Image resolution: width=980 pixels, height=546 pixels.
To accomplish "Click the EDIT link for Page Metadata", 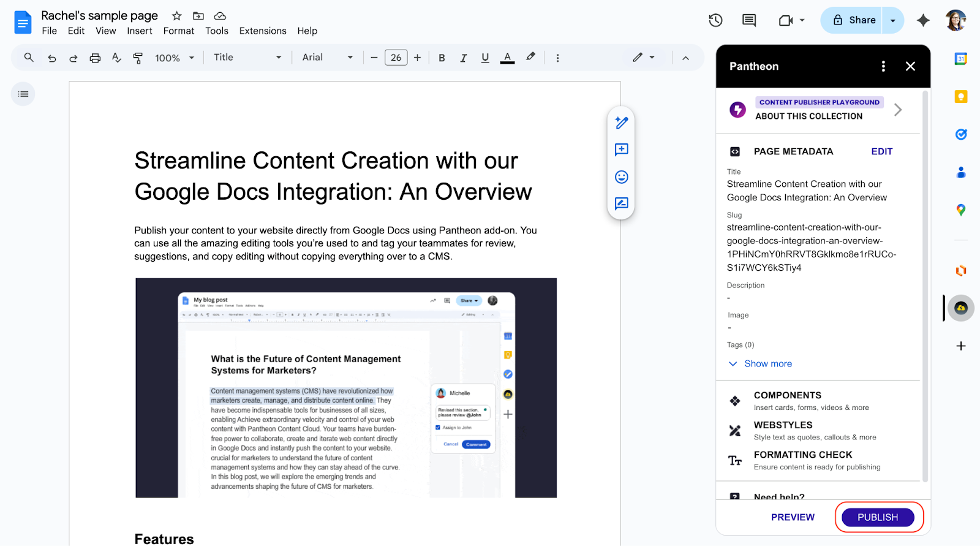I will click(881, 151).
